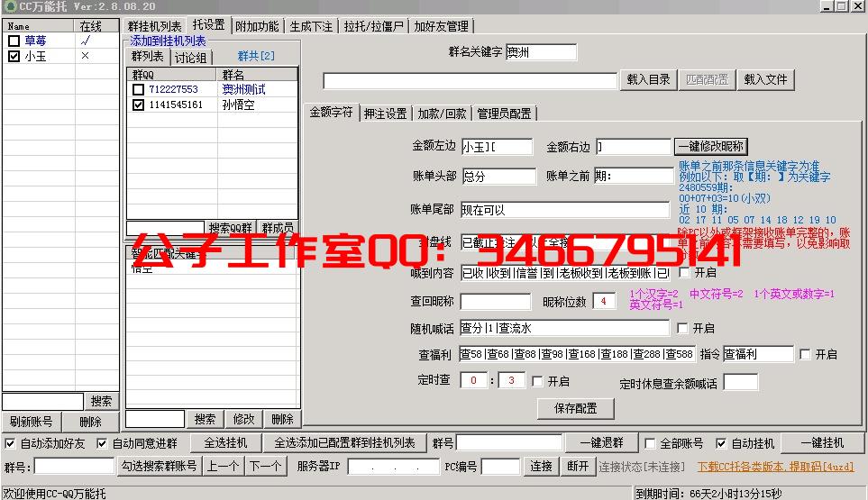868x500 pixels.
Task: Toggle 自动挂机 checkbox
Action: [721, 443]
